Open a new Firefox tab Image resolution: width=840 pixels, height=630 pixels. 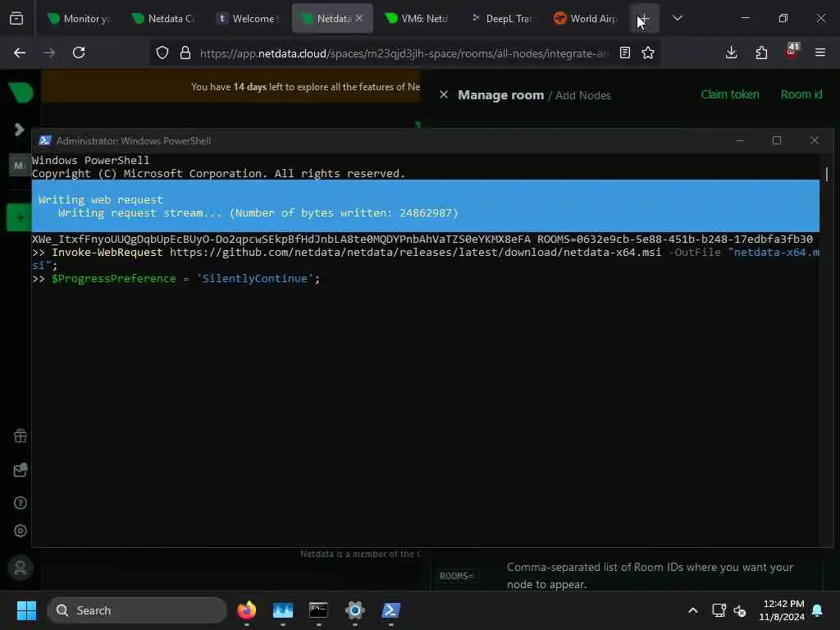click(x=645, y=19)
